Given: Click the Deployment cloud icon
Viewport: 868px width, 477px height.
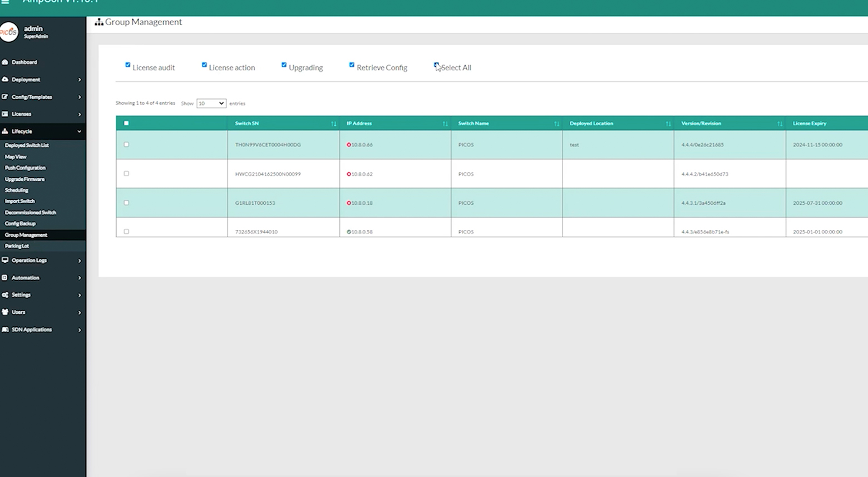Looking at the screenshot, I should tap(6, 79).
